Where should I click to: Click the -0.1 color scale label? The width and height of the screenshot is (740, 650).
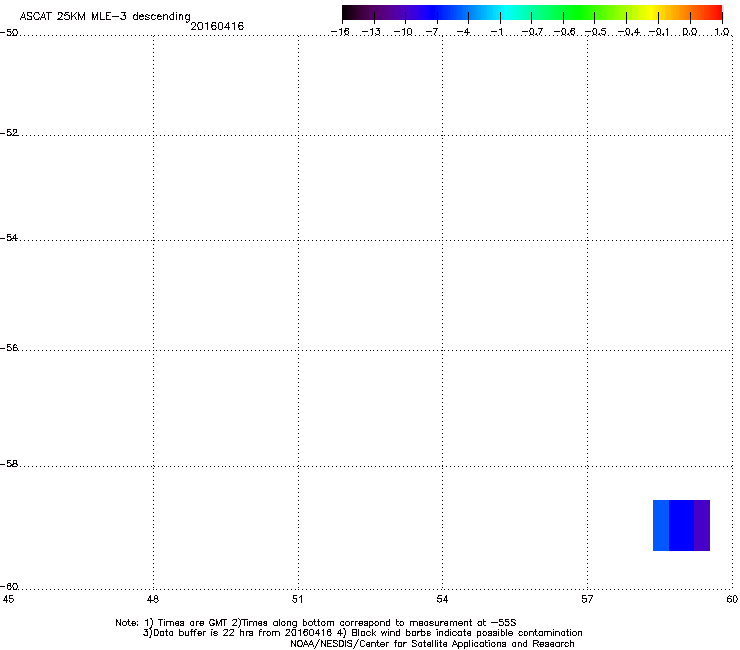pyautogui.click(x=659, y=32)
